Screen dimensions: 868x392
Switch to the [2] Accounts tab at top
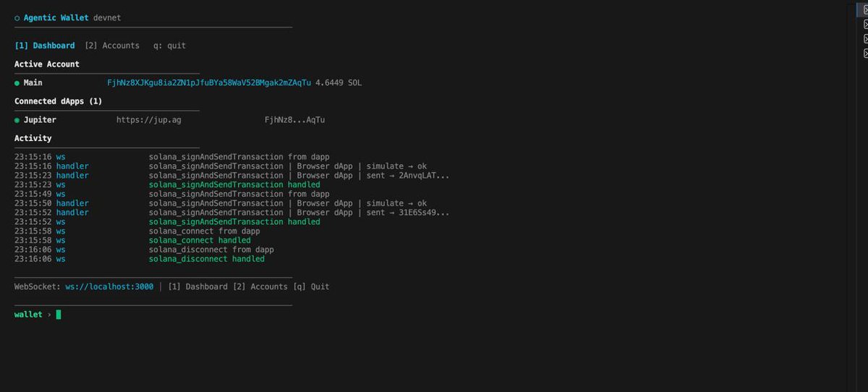112,46
